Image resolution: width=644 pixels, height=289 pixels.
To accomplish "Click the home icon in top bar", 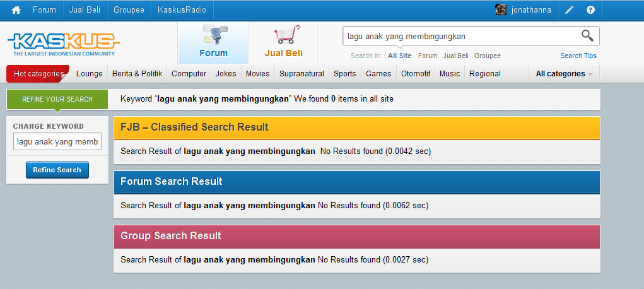I will click(x=16, y=10).
